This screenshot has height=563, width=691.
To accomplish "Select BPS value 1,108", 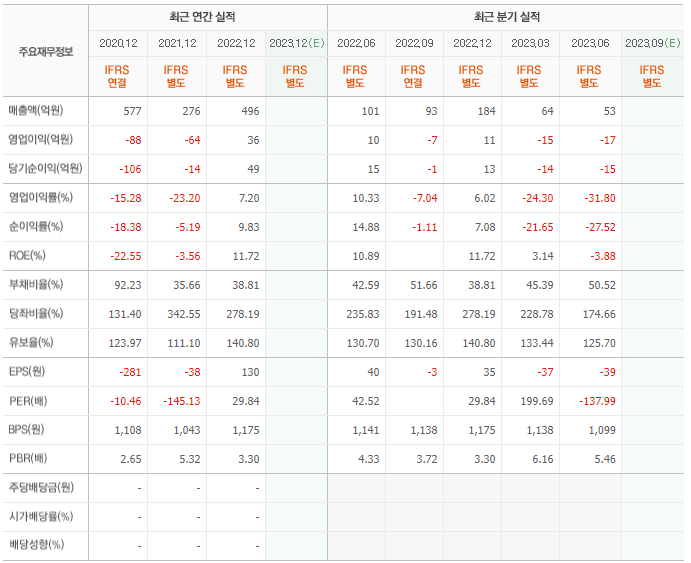I will [128, 430].
